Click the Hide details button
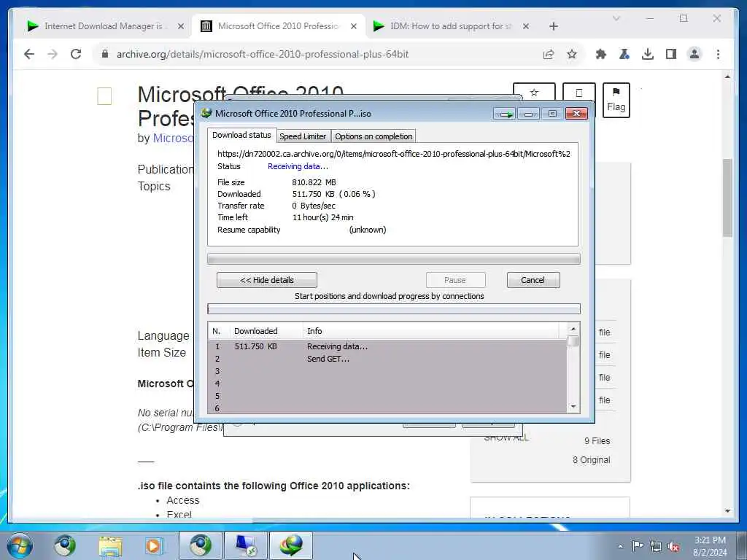 [267, 280]
